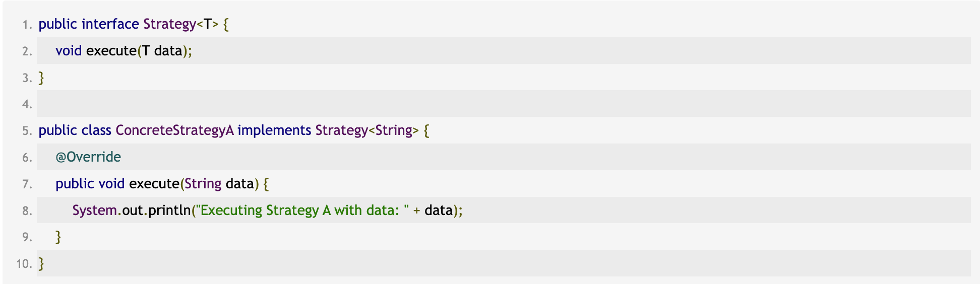Click 'println' method call on line 8
The width and height of the screenshot is (980, 284).
click(x=169, y=210)
